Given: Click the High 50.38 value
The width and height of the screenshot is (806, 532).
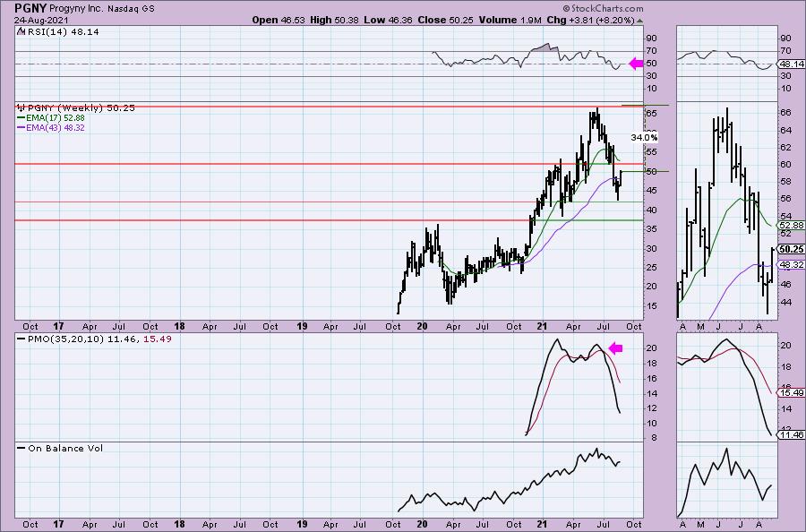Looking at the screenshot, I should [x=334, y=20].
